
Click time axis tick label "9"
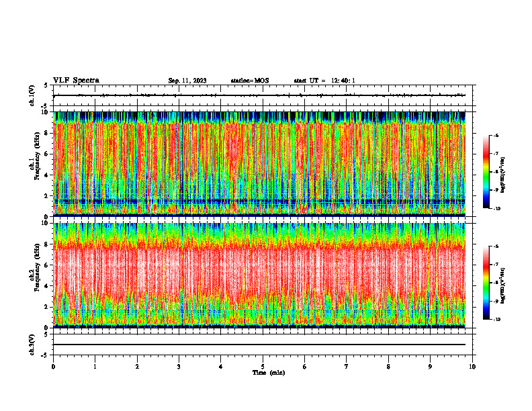pos(430,367)
